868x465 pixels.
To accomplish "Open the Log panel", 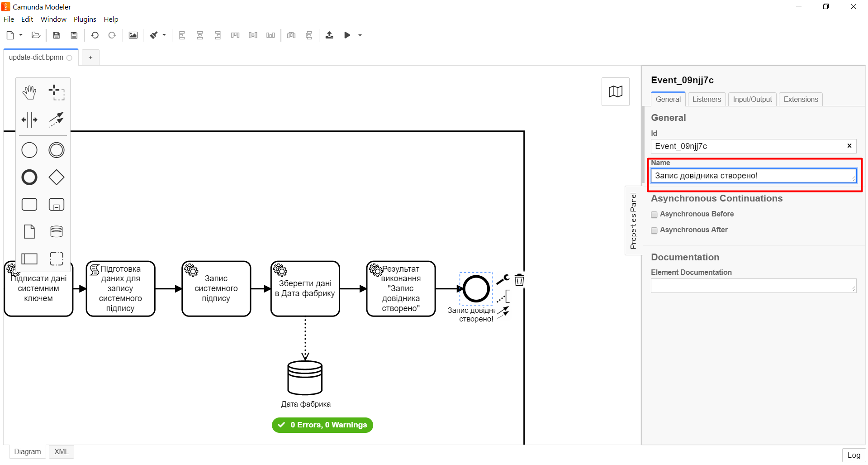I will [x=854, y=455].
